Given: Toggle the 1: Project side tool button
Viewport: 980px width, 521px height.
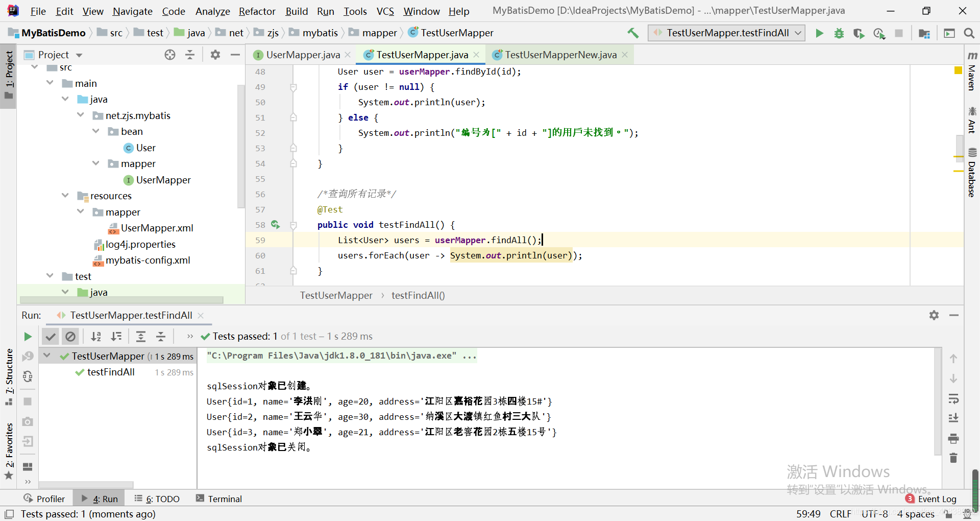Looking at the screenshot, I should click(x=9, y=76).
